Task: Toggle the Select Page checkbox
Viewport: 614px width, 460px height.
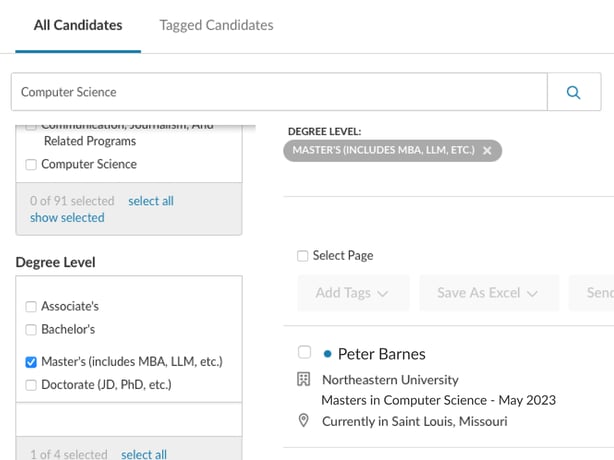Action: pos(302,256)
